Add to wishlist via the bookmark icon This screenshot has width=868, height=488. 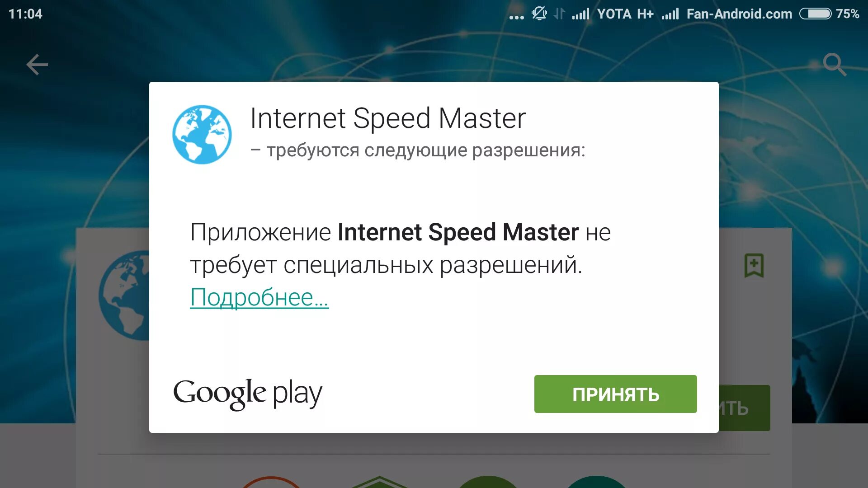(x=754, y=265)
